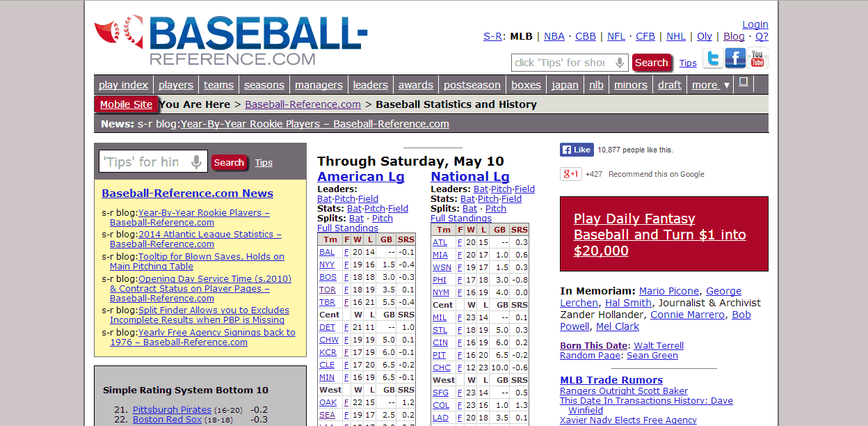
Task: Open the Baseball-Reference.com breadcrumb link
Action: 303,104
